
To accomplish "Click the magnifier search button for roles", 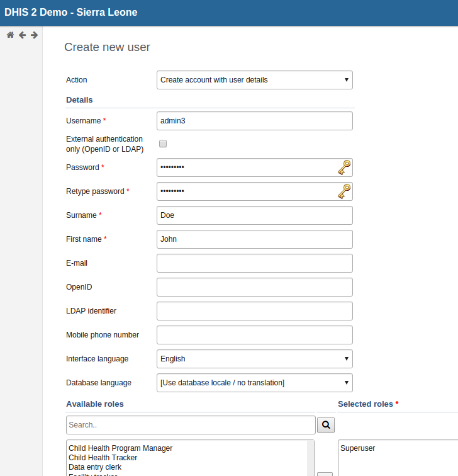I will [x=326, y=425].
